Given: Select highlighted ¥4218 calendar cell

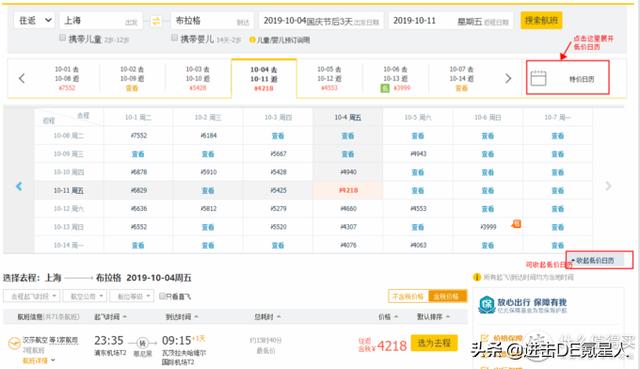Looking at the screenshot, I should pos(348,190).
